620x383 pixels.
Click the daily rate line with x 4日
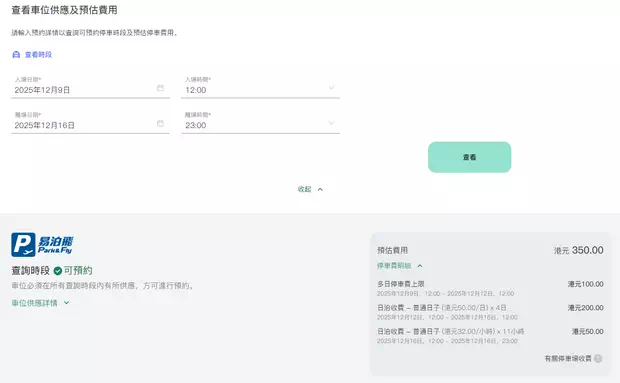coord(442,308)
